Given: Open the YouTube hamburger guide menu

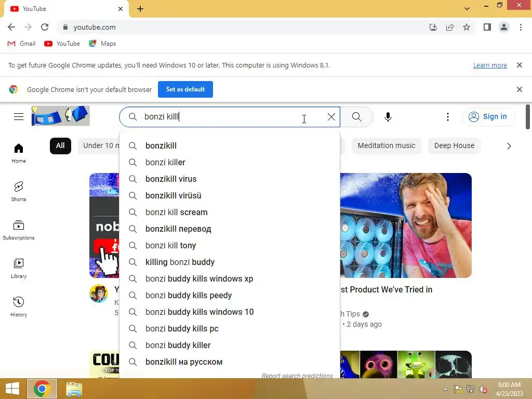Looking at the screenshot, I should click(19, 117).
